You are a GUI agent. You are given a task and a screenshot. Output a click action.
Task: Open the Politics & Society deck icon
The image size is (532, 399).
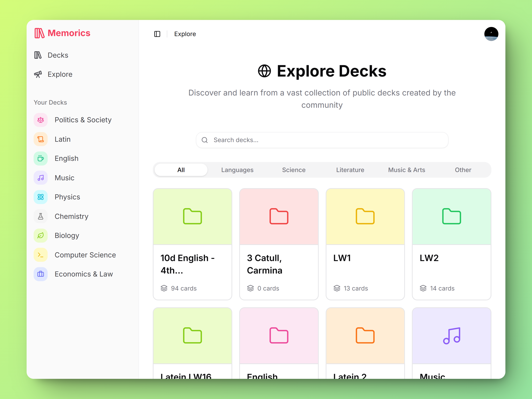(x=41, y=120)
